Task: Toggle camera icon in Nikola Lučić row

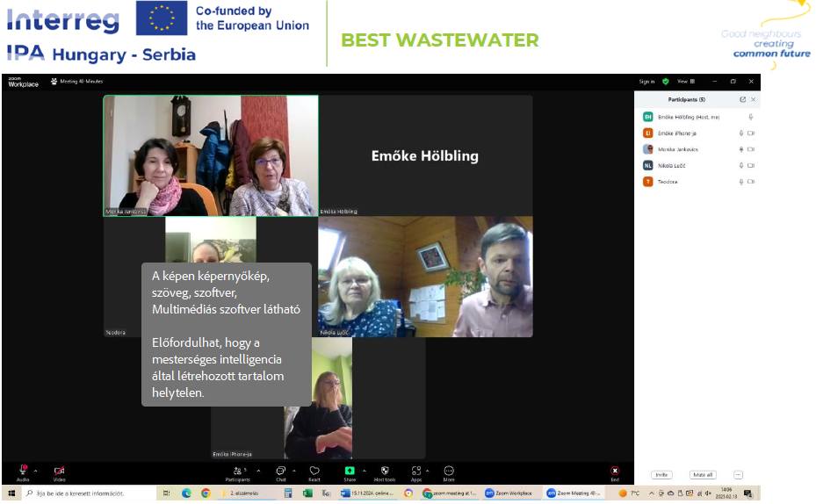Action: click(751, 165)
